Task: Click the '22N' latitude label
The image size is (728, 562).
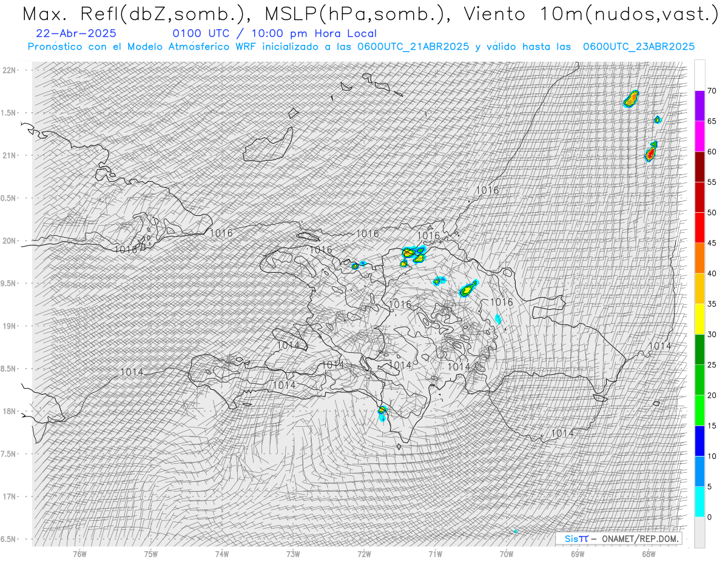Action: coord(10,70)
